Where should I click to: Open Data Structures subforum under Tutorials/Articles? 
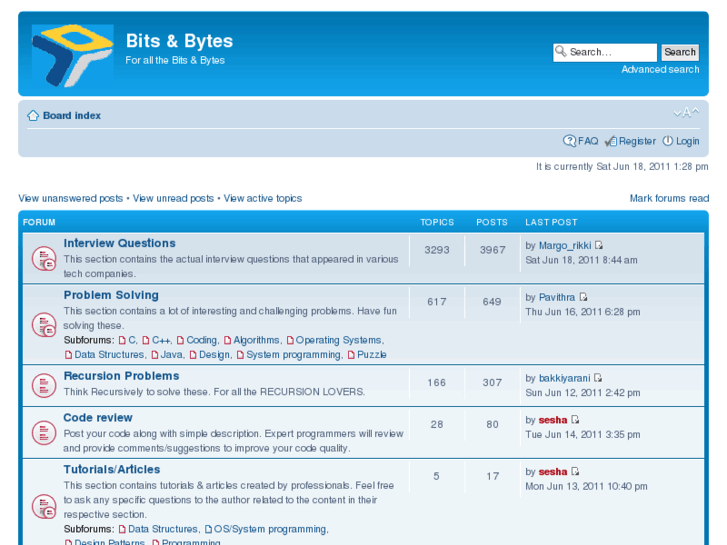(x=163, y=529)
